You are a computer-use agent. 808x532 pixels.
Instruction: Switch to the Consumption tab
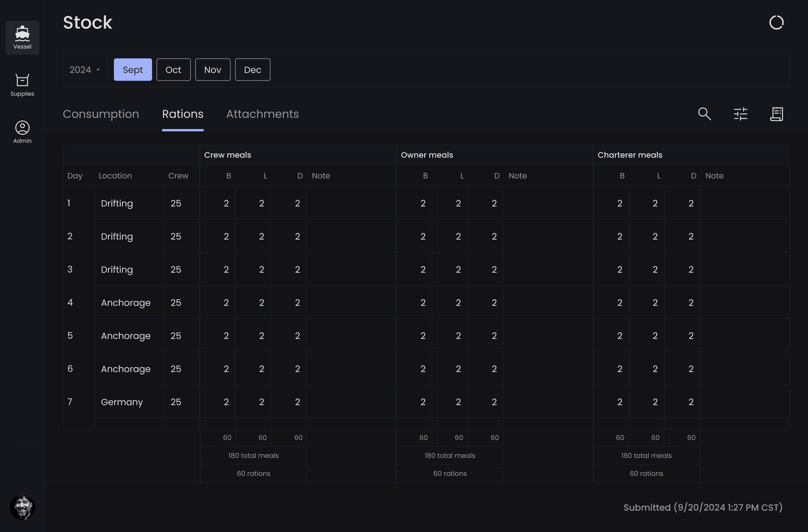(x=101, y=114)
